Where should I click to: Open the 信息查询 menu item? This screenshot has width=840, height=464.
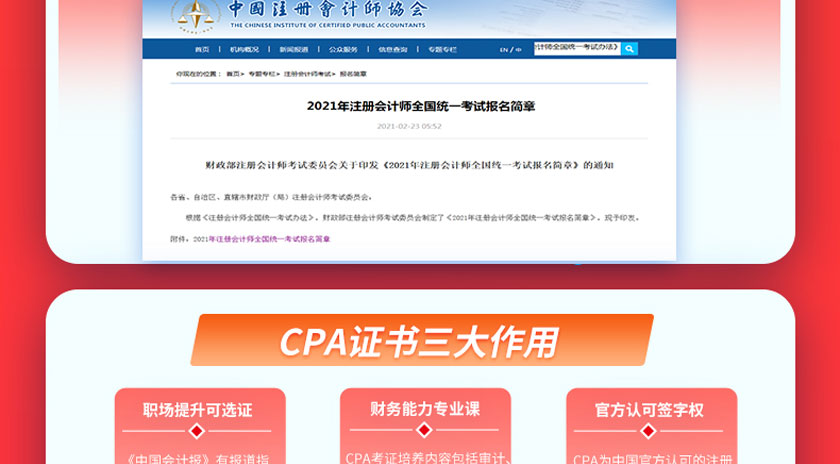pyautogui.click(x=393, y=49)
